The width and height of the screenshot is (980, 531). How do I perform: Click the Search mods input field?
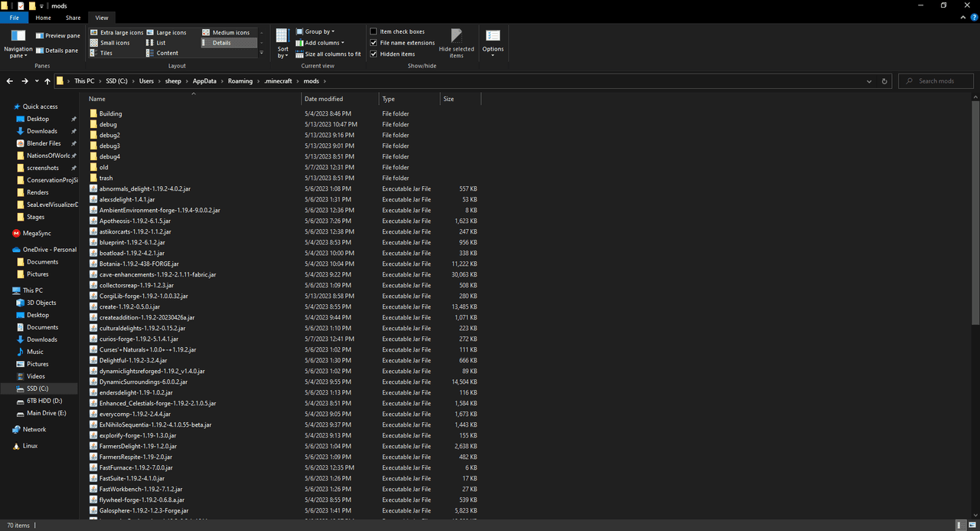(x=942, y=81)
